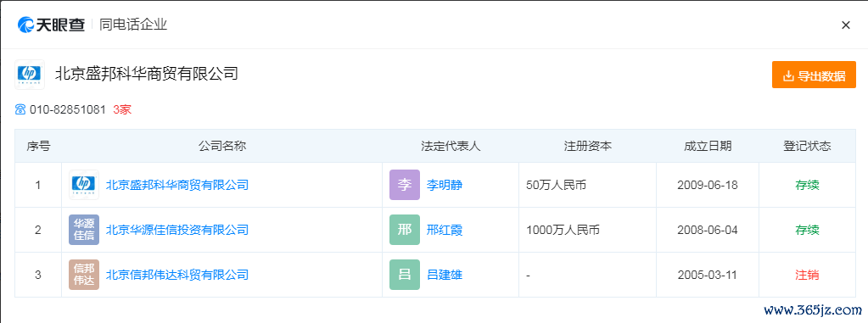Click the 信邦伟达 company badge icon
The width and height of the screenshot is (868, 323).
coord(84,275)
